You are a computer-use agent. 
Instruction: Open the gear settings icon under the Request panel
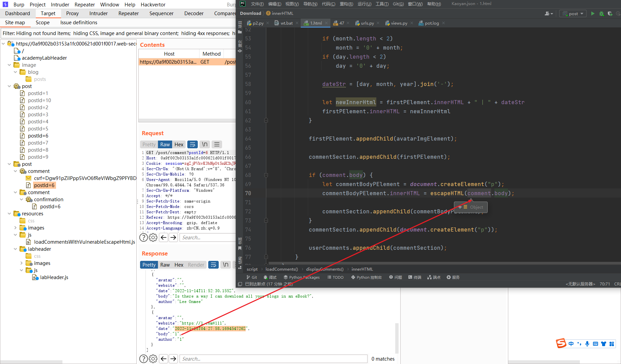(x=153, y=237)
